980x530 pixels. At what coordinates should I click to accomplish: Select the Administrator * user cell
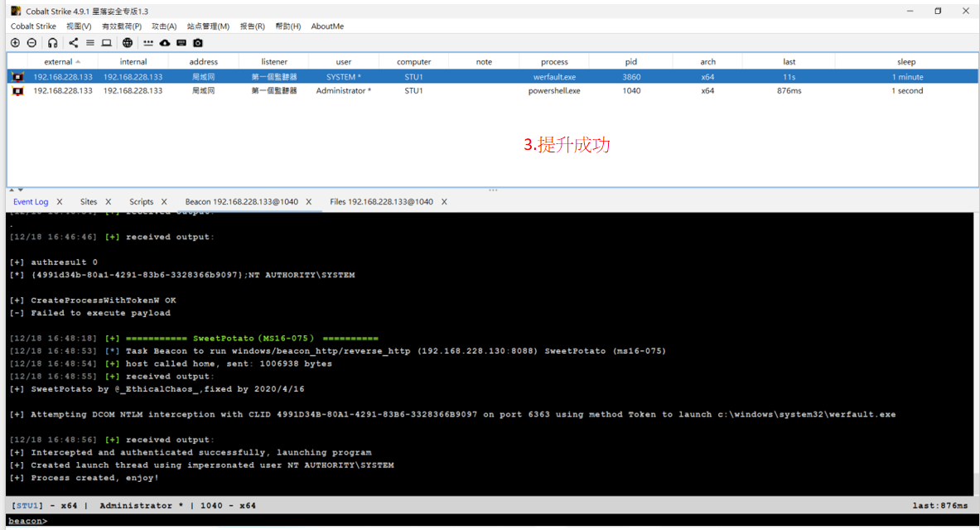pos(344,90)
